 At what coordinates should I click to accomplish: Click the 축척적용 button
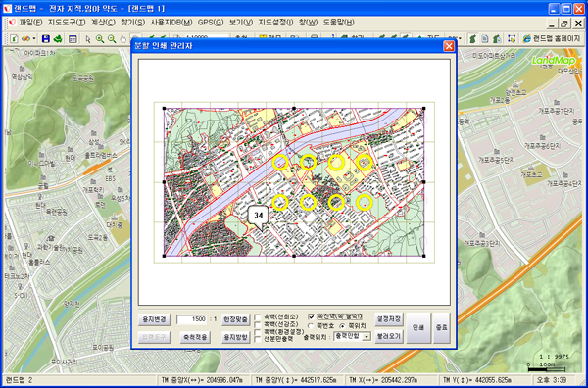point(195,337)
